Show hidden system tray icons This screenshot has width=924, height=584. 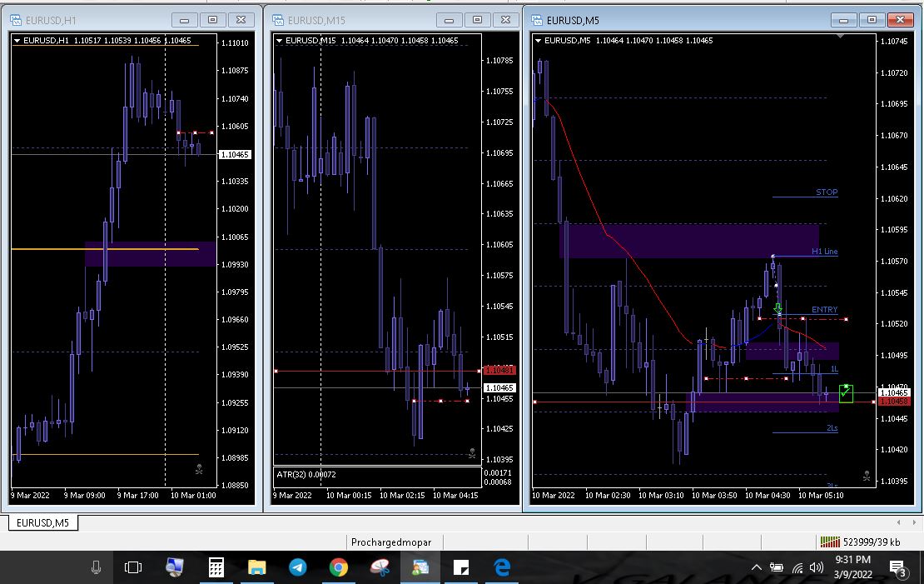(756, 568)
